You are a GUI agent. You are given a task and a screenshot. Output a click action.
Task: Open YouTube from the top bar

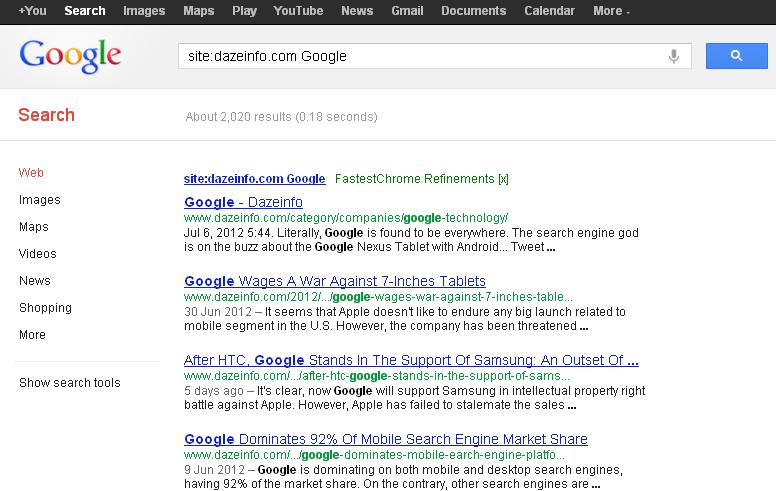[298, 11]
